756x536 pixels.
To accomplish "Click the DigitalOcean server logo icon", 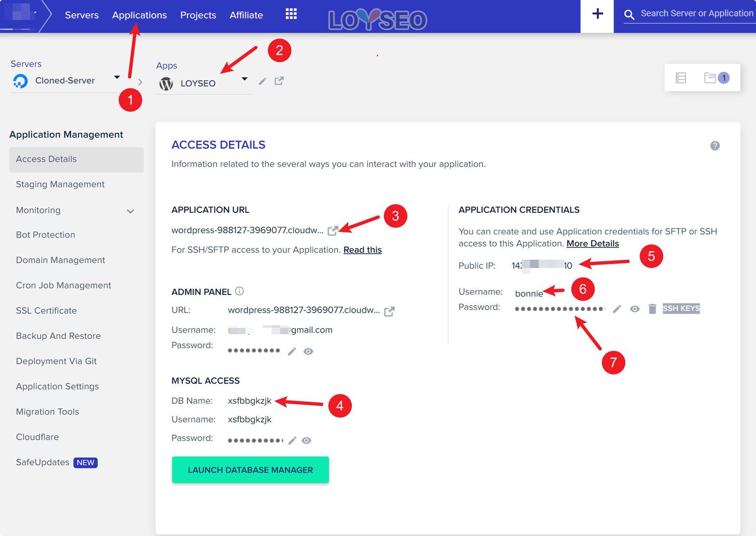I will tap(20, 81).
